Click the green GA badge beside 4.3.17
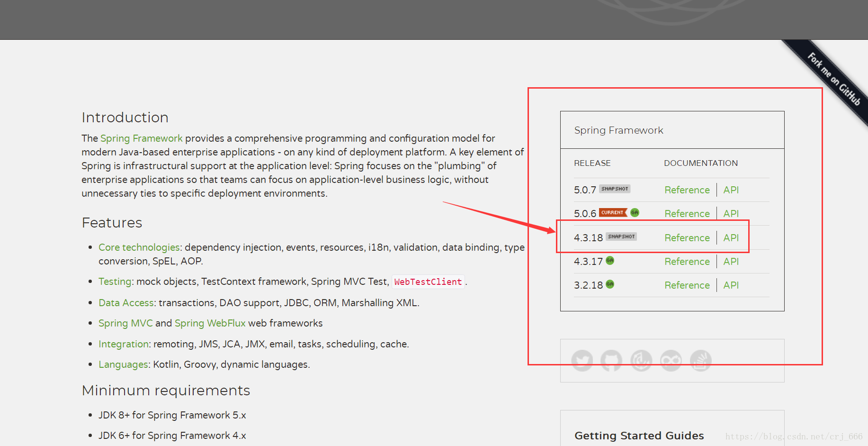This screenshot has height=446, width=868. [x=610, y=260]
